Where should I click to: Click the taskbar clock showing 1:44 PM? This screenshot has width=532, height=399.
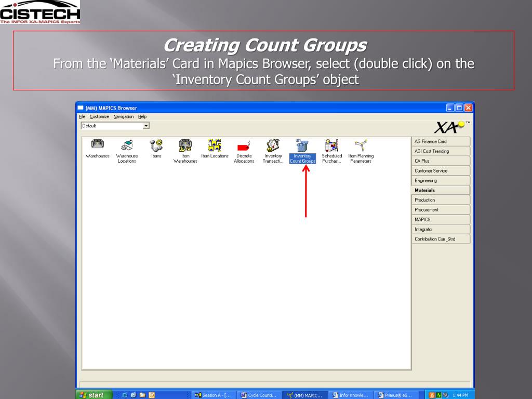coord(460,395)
